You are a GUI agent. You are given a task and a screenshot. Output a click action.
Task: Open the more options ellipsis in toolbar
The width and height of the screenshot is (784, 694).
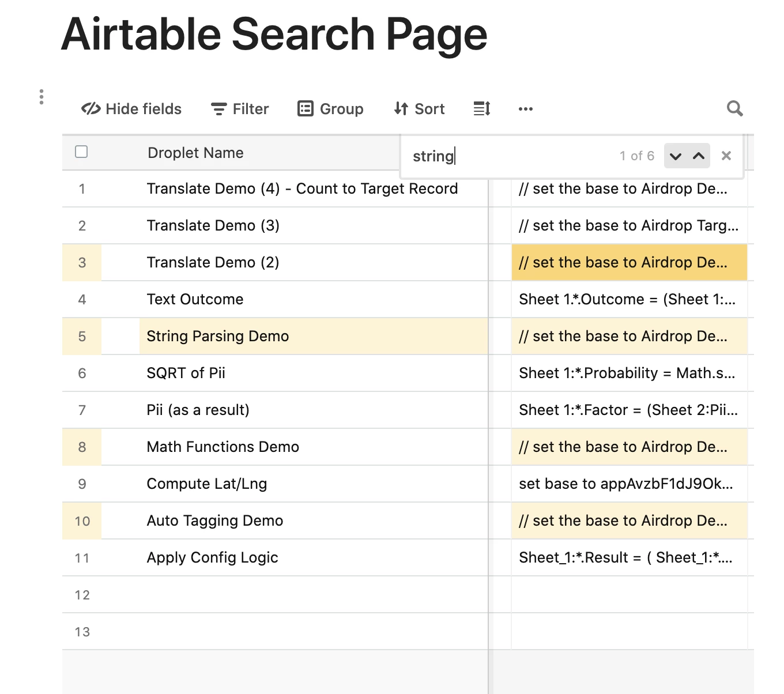point(526,109)
